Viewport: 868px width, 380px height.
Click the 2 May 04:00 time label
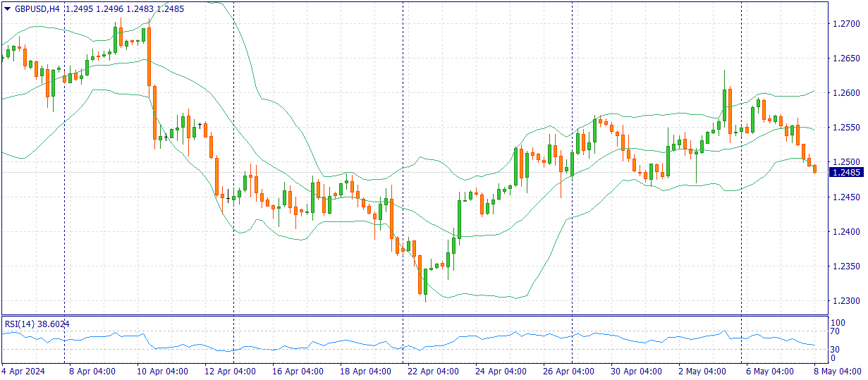tap(703, 371)
